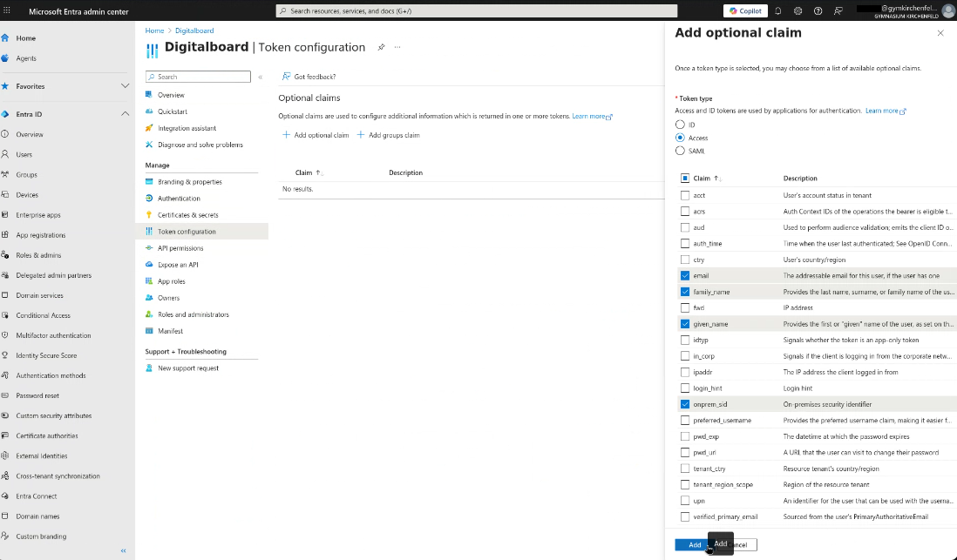Open the help menu
Viewport: 957px width, 560px height.
click(817, 10)
